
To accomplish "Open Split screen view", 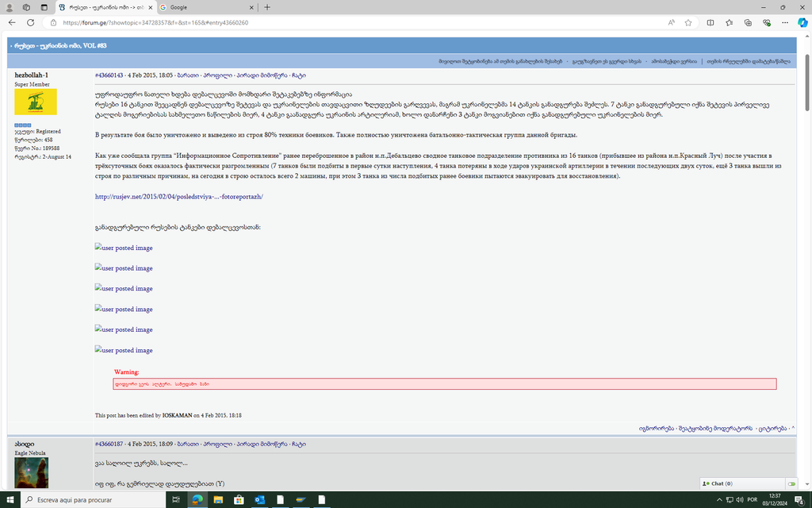I will [710, 22].
